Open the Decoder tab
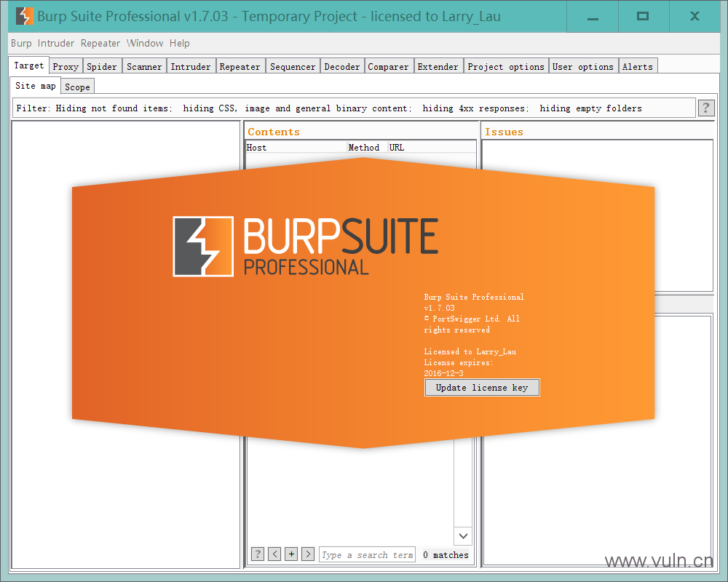This screenshot has height=582, width=728. [342, 67]
